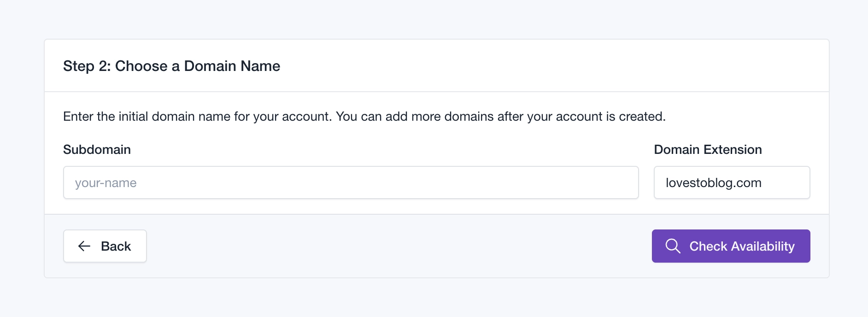Click 'Choose a Domain Name' in title
Image resolution: width=868 pixels, height=317 pixels.
(x=197, y=66)
